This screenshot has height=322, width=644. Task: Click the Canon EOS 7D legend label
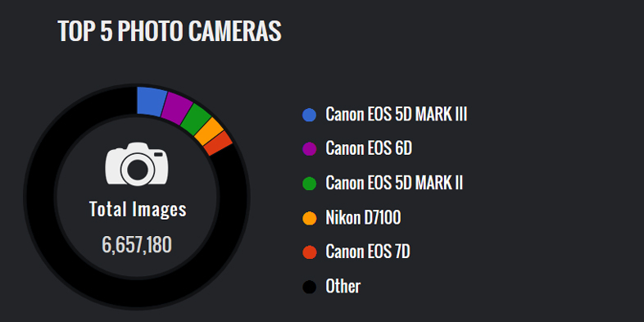point(368,252)
